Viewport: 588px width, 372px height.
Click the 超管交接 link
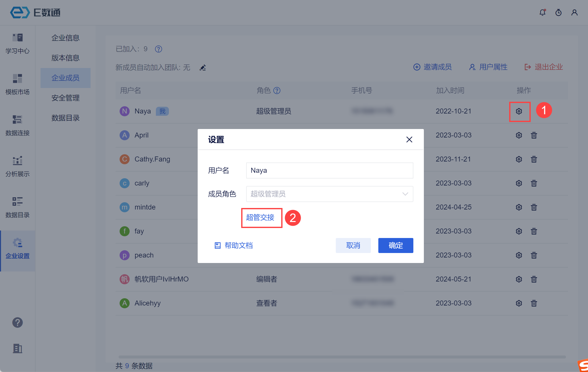pos(260,217)
